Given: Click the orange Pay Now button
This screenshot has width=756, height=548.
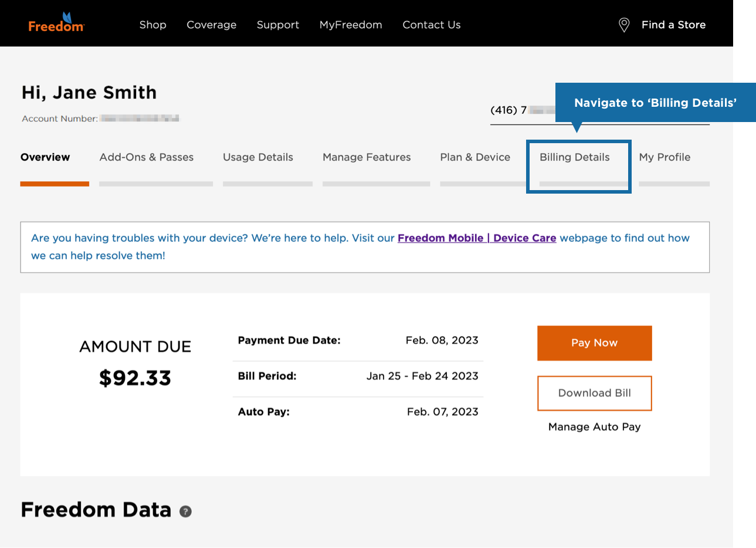Looking at the screenshot, I should click(595, 343).
